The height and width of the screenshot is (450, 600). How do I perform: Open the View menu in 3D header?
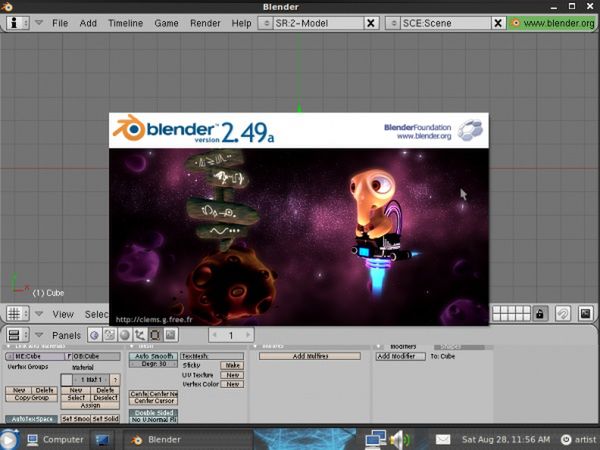63,314
